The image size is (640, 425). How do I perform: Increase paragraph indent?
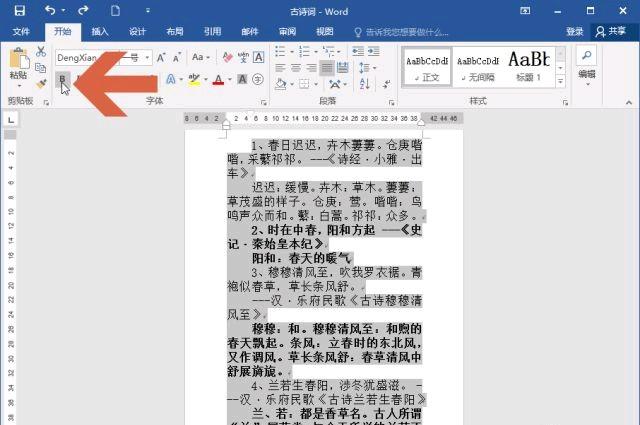[x=373, y=51]
